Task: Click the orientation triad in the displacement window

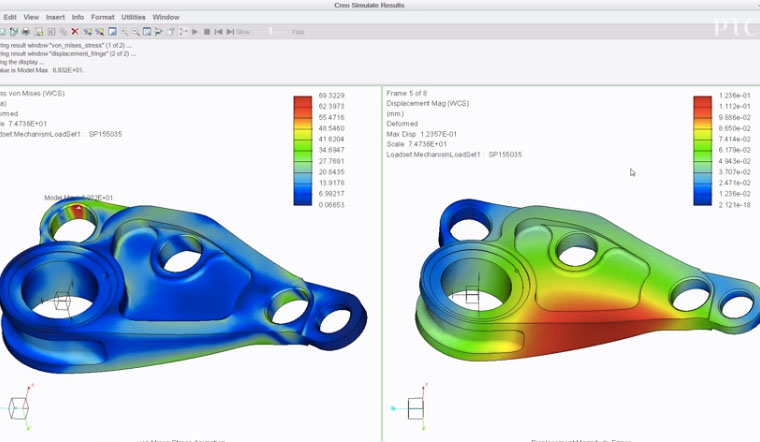Action: click(x=412, y=407)
